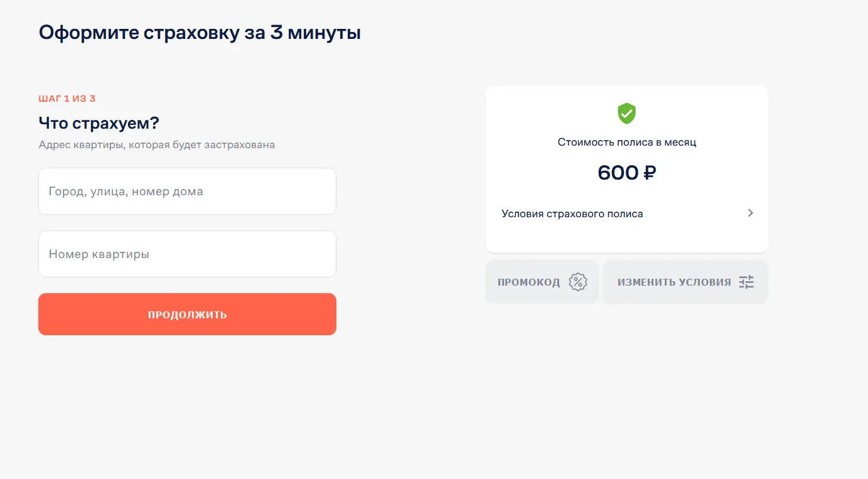
Task: Click the green shield checkmark icon
Action: coord(626,114)
